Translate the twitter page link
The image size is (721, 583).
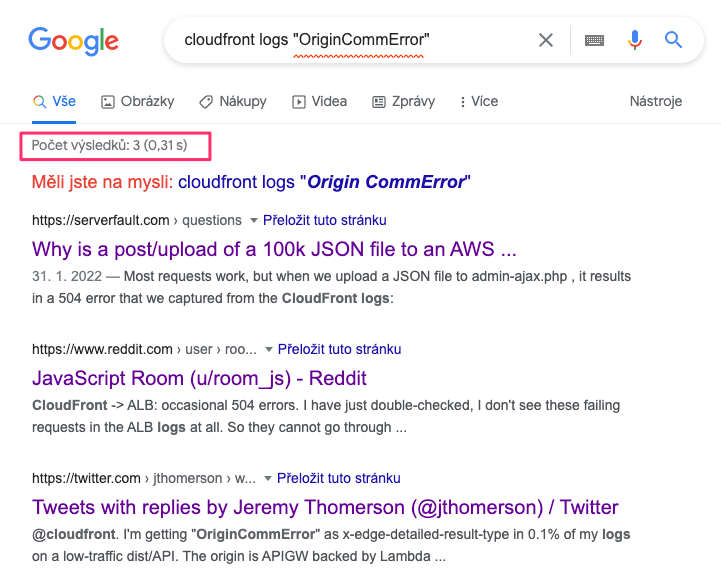338,478
